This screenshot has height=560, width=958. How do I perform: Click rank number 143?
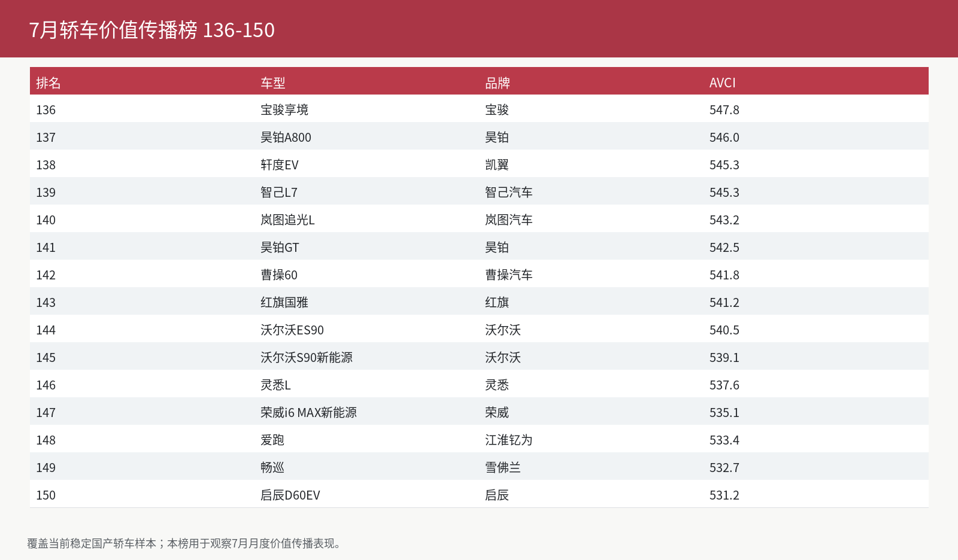[46, 303]
